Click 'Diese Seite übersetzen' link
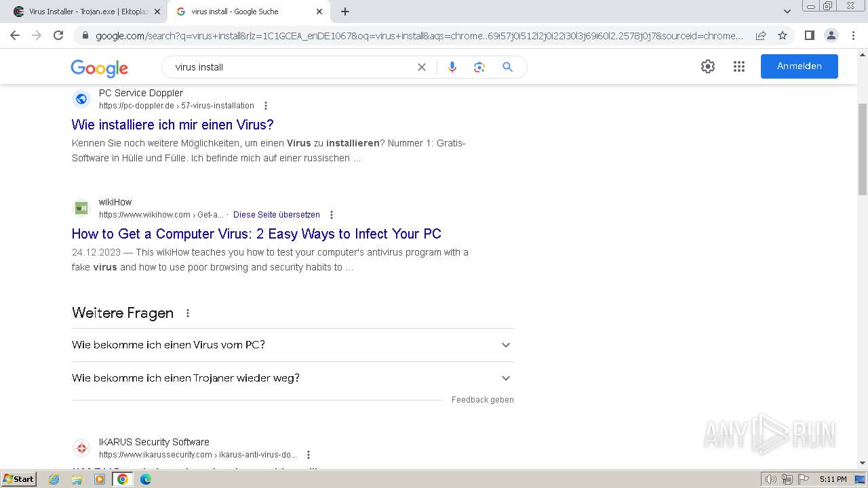This screenshot has width=868, height=488. pyautogui.click(x=277, y=215)
